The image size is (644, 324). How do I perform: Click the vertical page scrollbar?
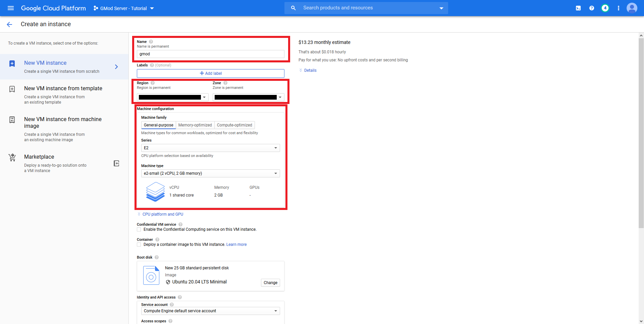point(641,133)
